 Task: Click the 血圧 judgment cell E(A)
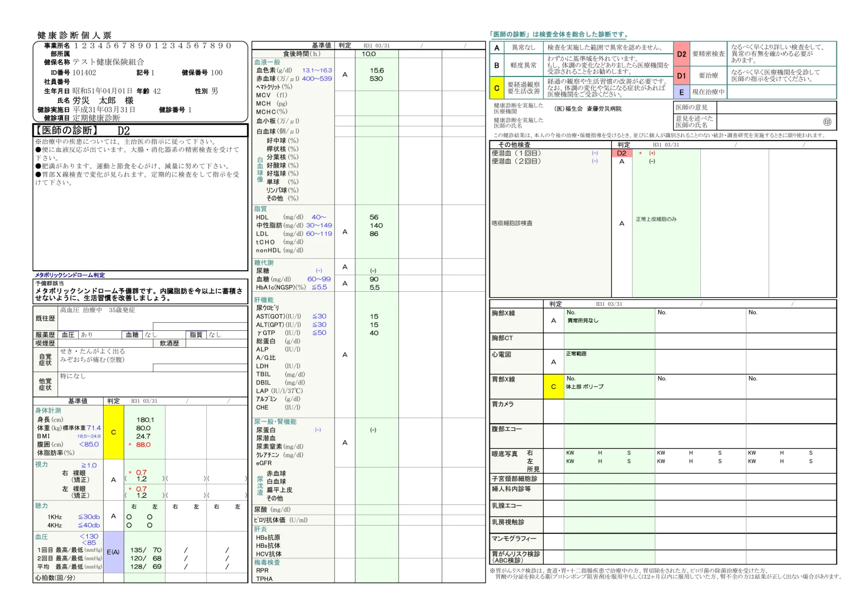pyautogui.click(x=113, y=552)
